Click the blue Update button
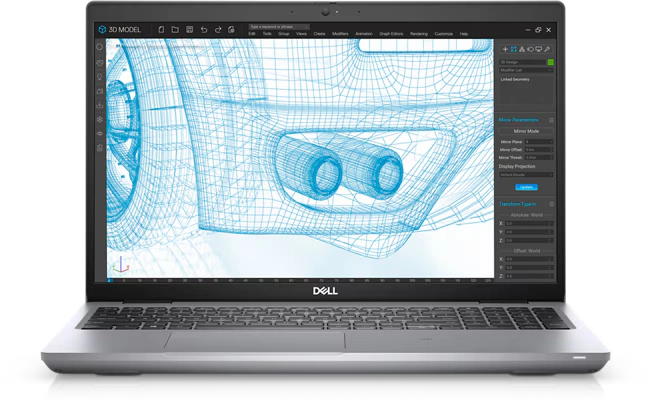The height and width of the screenshot is (402, 650). (526, 187)
